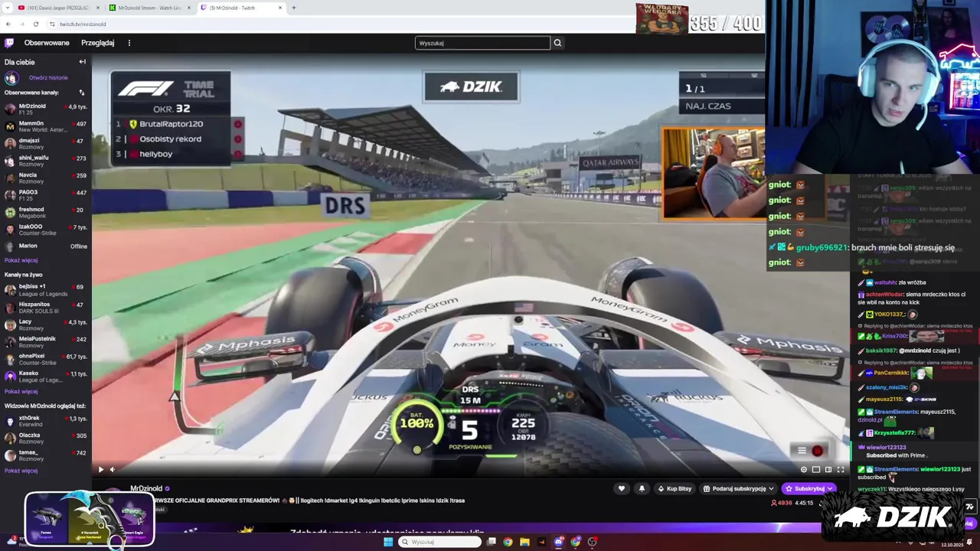Open Chrome from the taskbar
This screenshot has width=980, height=551.
click(x=508, y=542)
